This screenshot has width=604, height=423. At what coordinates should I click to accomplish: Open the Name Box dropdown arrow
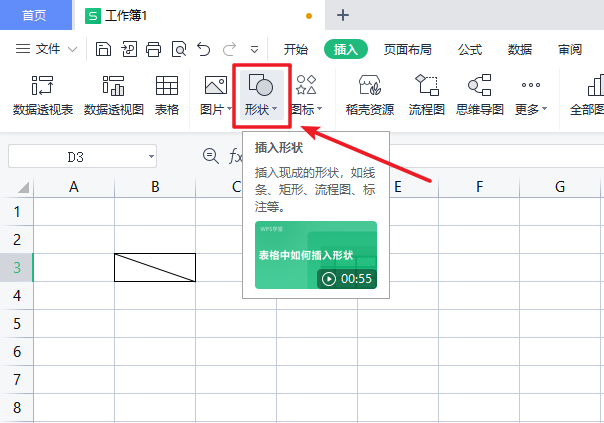[x=150, y=157]
